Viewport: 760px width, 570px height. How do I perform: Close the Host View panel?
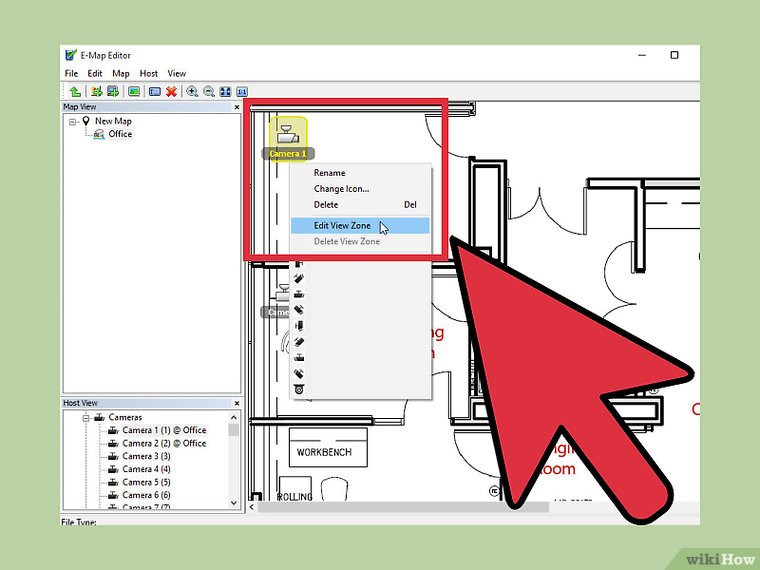pyautogui.click(x=237, y=403)
